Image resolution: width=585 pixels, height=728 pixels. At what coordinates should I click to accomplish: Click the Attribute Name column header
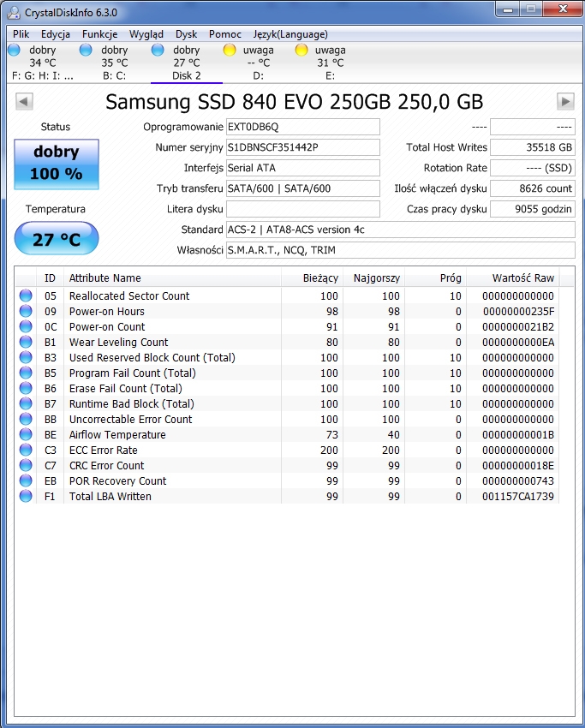(x=172, y=278)
